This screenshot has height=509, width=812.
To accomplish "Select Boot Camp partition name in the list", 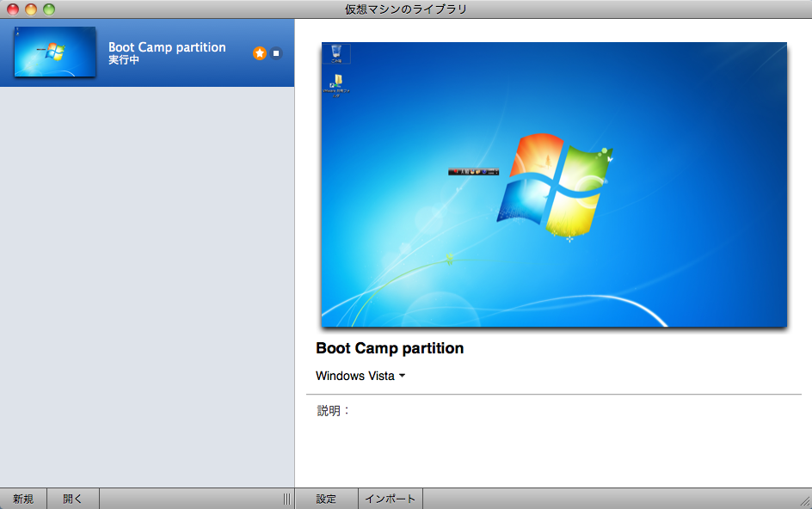I will (167, 47).
